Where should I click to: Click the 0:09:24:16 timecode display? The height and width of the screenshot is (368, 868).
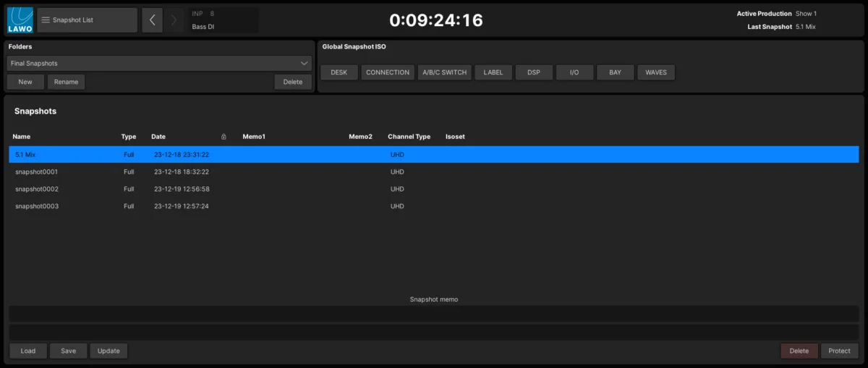point(436,20)
